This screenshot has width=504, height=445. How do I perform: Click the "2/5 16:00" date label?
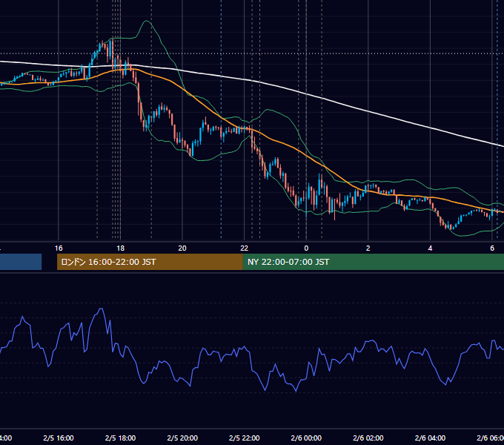(59, 438)
